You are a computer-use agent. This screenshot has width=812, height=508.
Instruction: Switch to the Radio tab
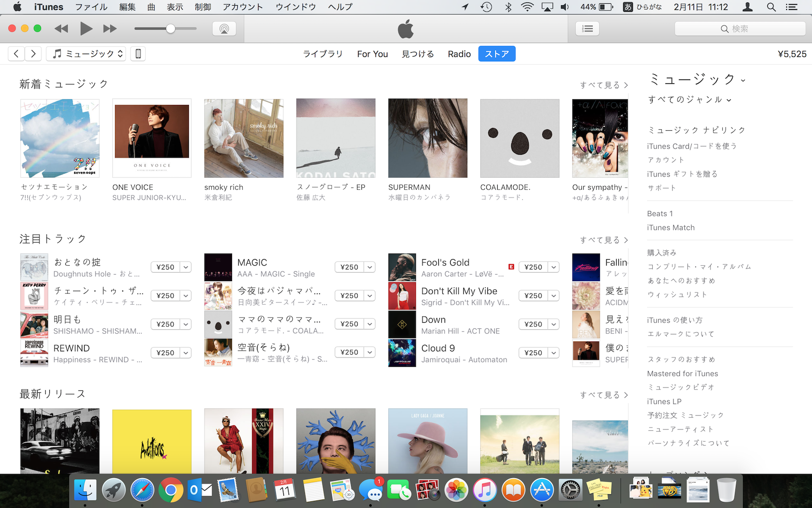[x=459, y=54]
